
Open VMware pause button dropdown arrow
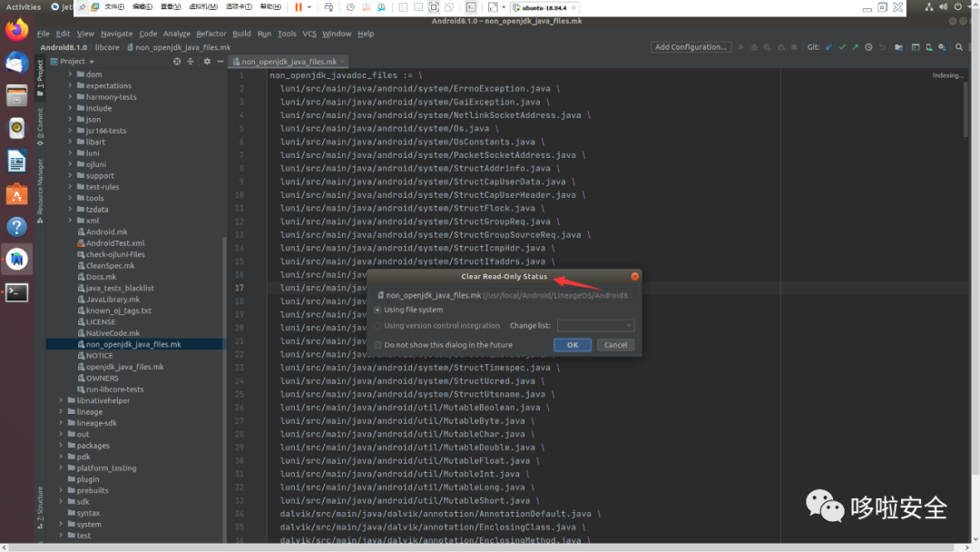pos(309,7)
